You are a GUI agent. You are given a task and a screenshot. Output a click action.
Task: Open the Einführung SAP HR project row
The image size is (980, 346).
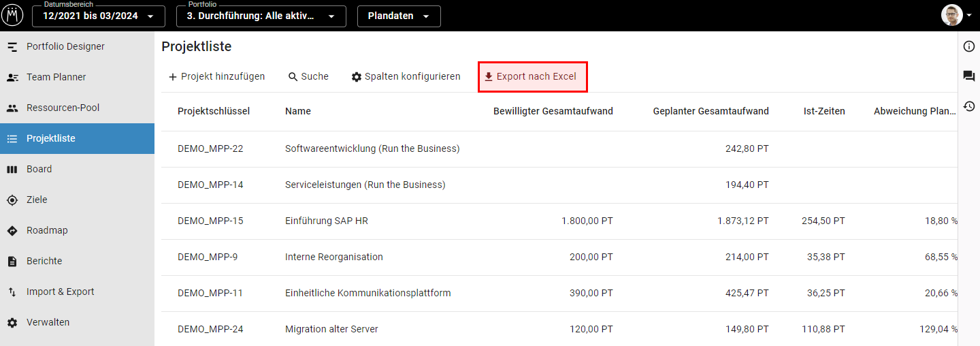(327, 221)
